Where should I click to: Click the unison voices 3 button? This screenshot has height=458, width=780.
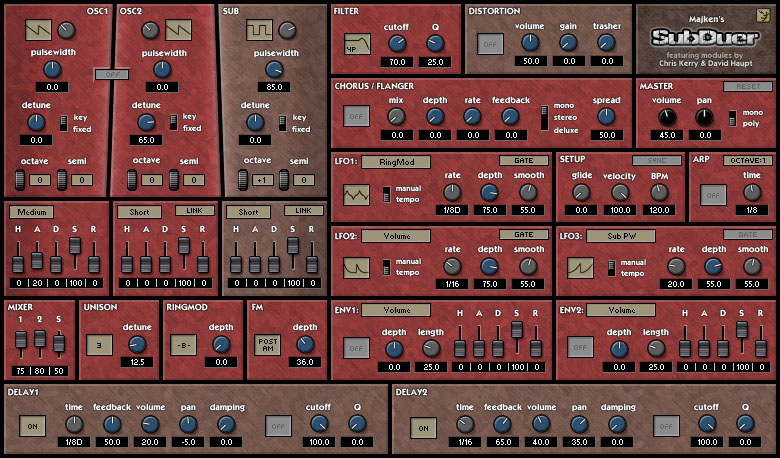[x=99, y=345]
